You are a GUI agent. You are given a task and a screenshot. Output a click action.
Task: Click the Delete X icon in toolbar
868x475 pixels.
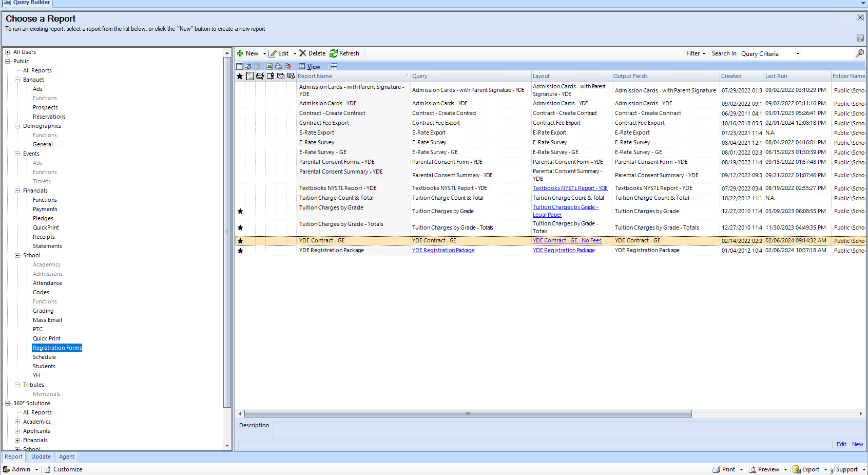(x=303, y=53)
